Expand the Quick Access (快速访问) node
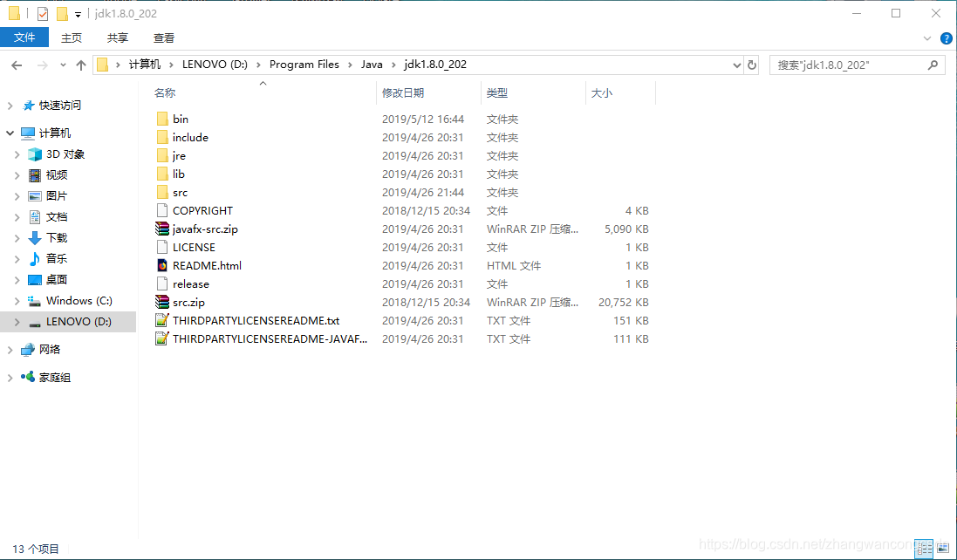 [x=10, y=106]
